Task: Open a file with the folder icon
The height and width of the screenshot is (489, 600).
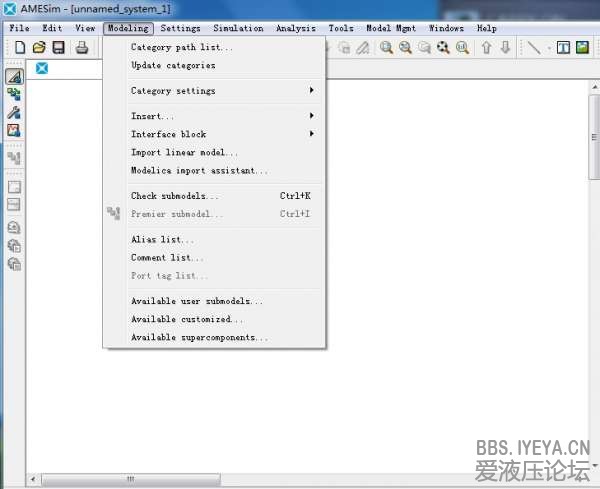Action: (39, 47)
